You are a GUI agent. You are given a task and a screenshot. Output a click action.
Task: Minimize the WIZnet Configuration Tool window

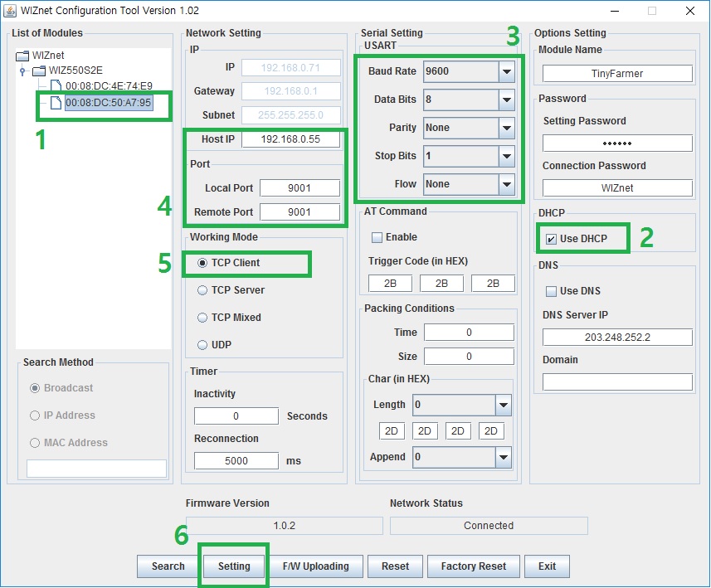615,11
